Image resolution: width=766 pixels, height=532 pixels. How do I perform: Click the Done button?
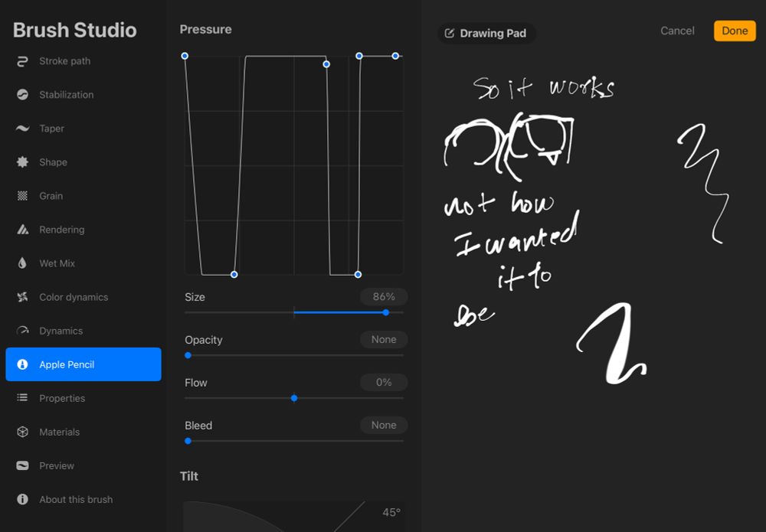(x=735, y=31)
